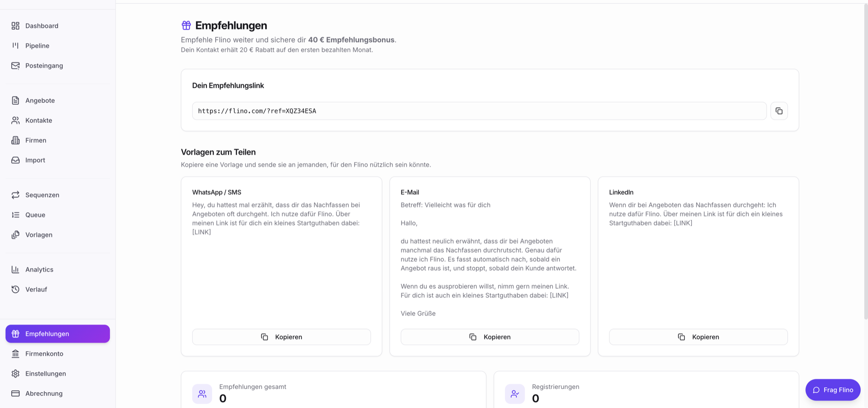Click the referral link input field
Viewport: 868px width, 408px height.
[479, 111]
